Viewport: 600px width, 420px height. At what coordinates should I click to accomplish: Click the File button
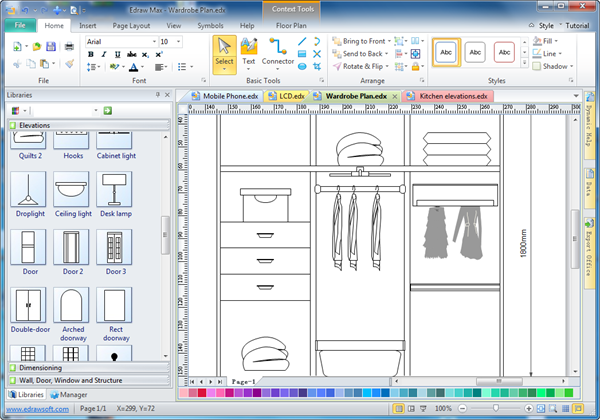point(19,24)
